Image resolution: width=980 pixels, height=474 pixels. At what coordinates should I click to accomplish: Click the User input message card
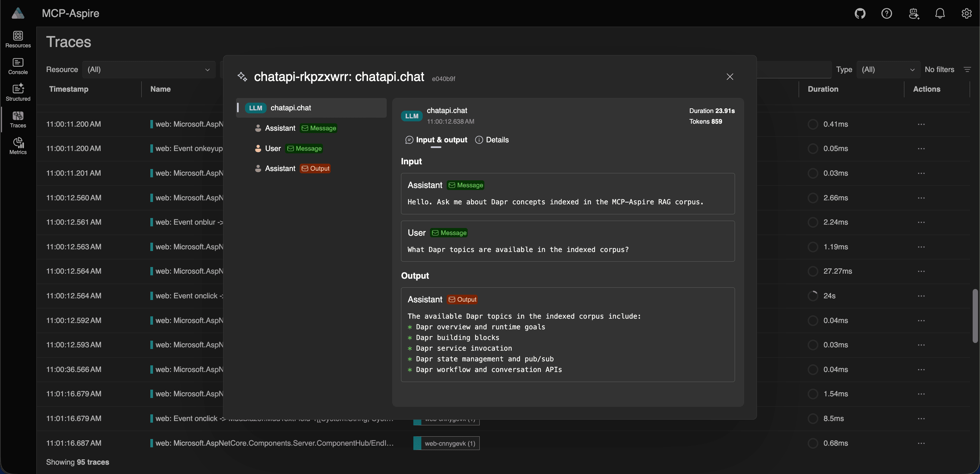tap(568, 241)
